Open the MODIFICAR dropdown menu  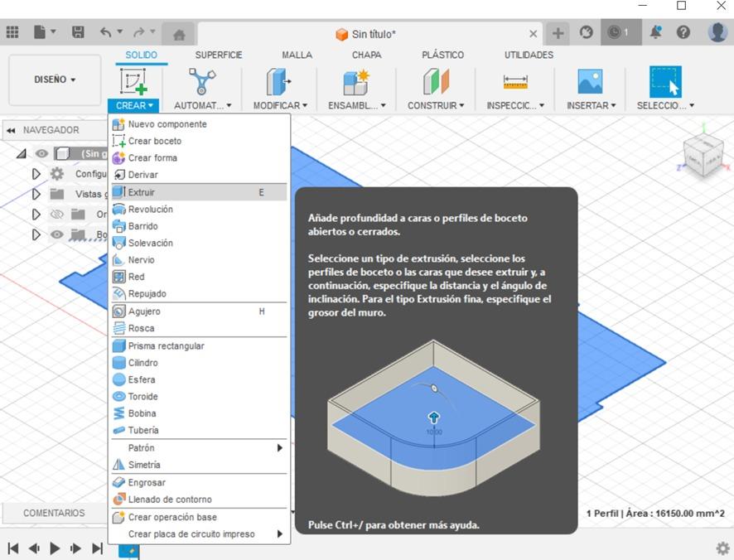tap(280, 106)
